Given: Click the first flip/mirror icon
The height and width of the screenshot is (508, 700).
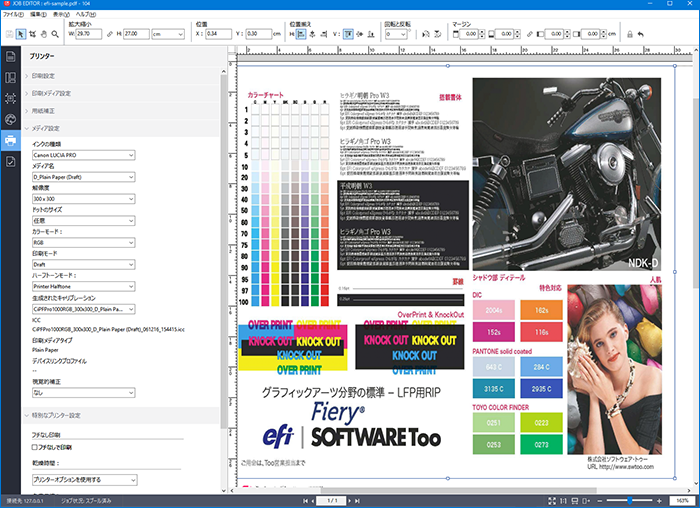Looking at the screenshot, I should click(x=426, y=34).
